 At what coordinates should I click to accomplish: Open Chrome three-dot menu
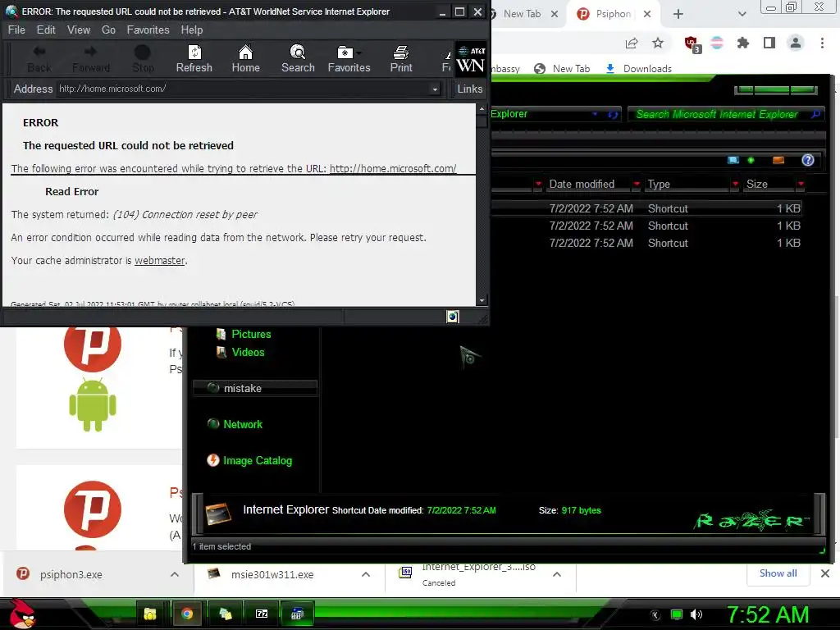click(822, 43)
